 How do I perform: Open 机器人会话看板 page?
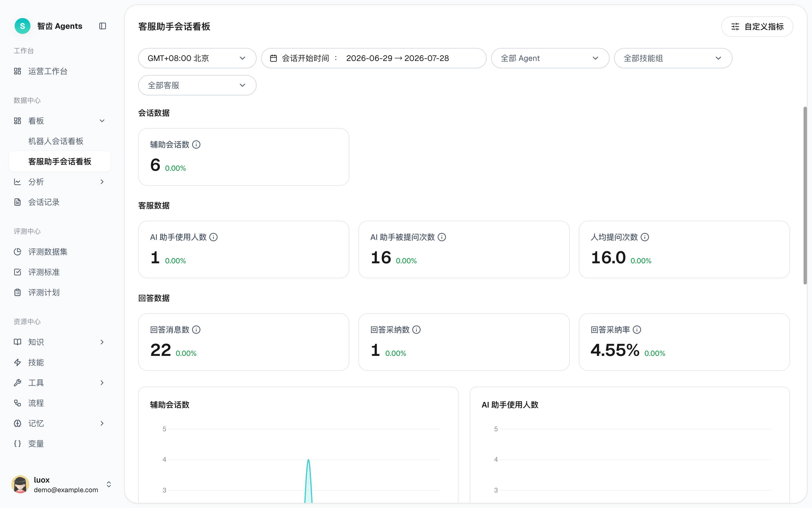coord(60,141)
